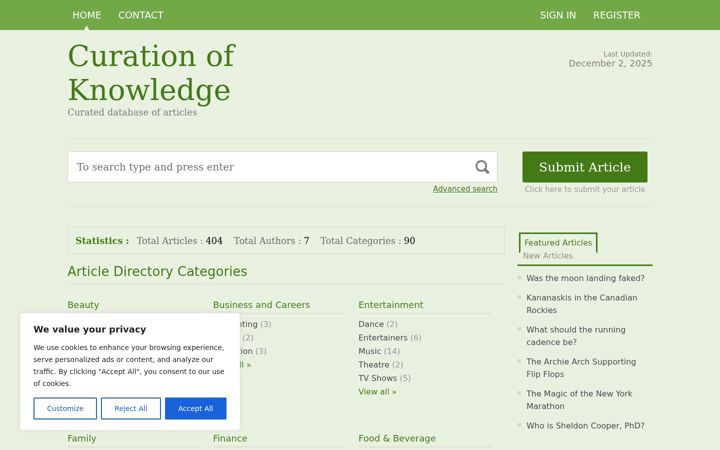Open 'Kananaskis in the Canadian Rockies' article

pyautogui.click(x=582, y=304)
